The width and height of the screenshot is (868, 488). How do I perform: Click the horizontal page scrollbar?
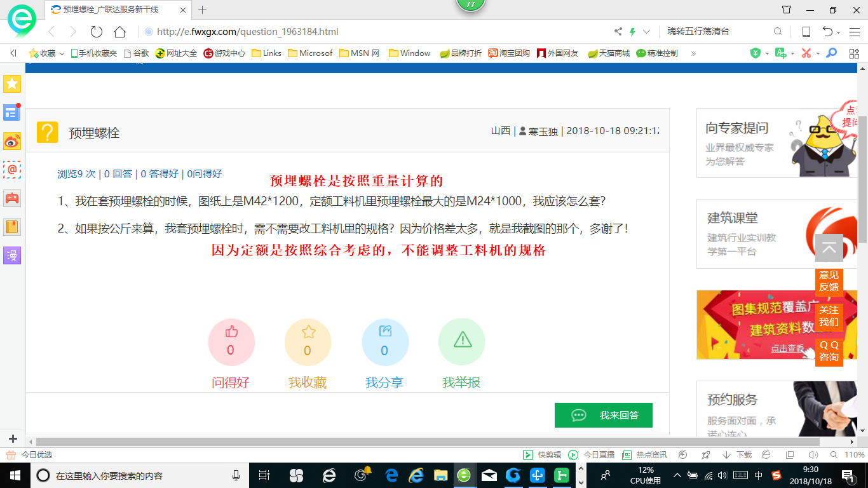pyautogui.click(x=428, y=442)
